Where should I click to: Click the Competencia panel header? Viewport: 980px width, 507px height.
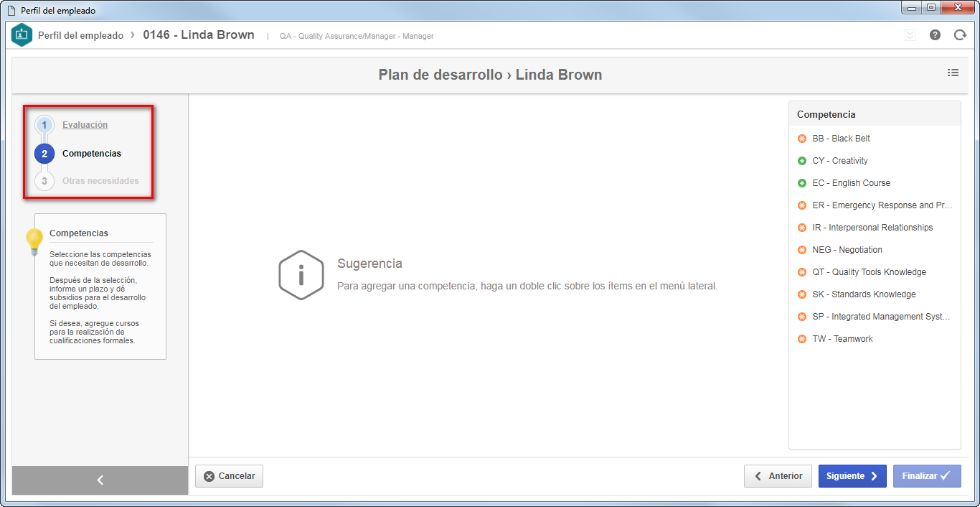(x=875, y=114)
